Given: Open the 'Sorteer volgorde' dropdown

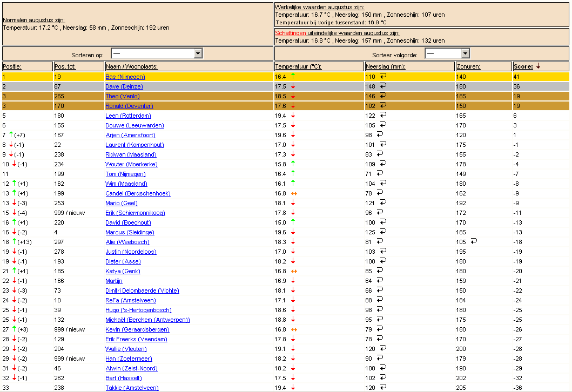Looking at the screenshot, I should [x=447, y=54].
